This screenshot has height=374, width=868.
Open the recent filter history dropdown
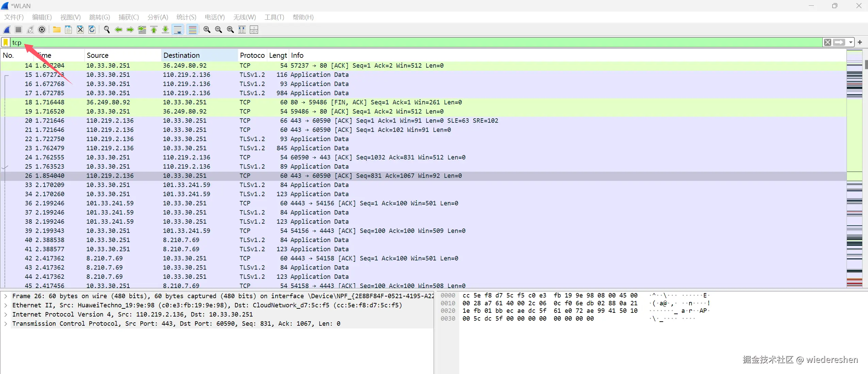point(851,42)
